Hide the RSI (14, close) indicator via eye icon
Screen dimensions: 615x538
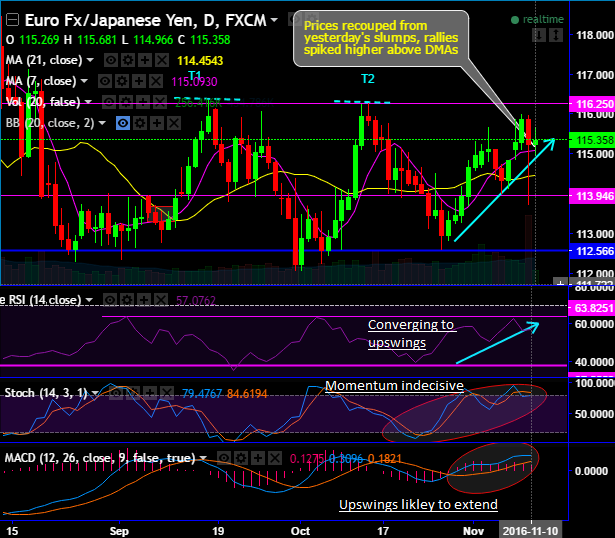pos(110,300)
